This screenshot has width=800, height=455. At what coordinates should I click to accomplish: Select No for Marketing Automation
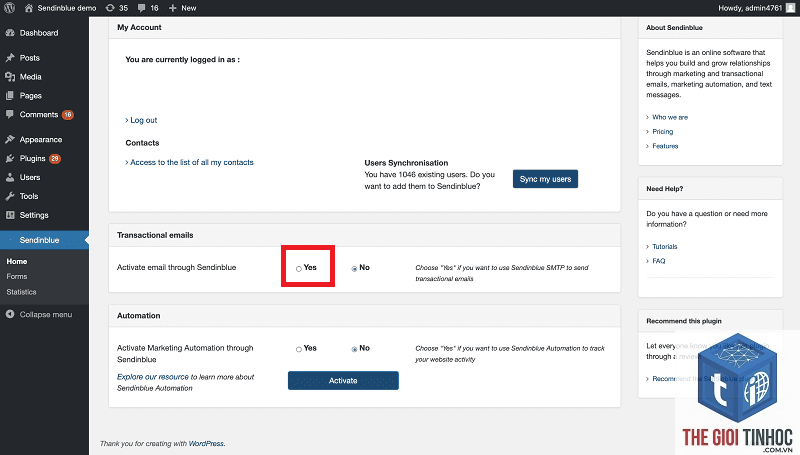click(354, 349)
